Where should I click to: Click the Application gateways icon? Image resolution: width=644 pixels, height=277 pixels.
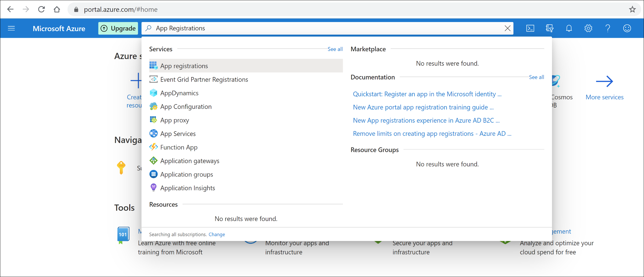pyautogui.click(x=153, y=161)
